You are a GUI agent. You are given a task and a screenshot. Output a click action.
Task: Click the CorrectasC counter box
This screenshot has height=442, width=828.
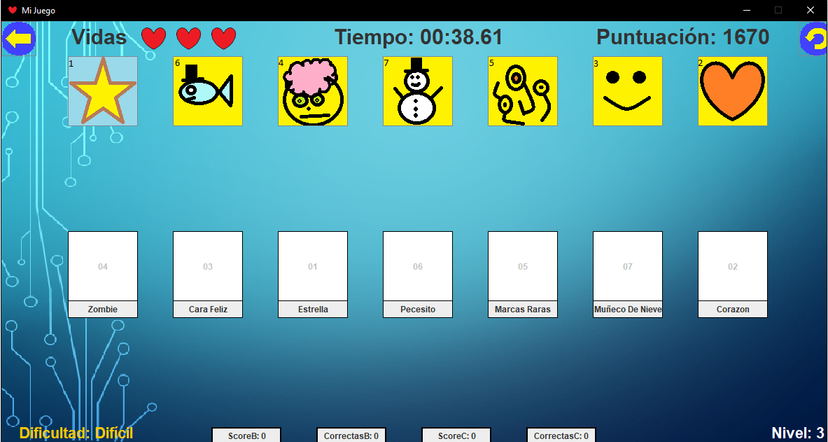561,435
